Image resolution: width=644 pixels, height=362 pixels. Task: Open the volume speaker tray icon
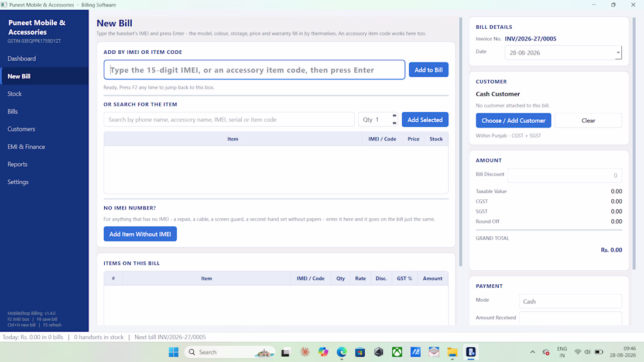[x=587, y=352]
